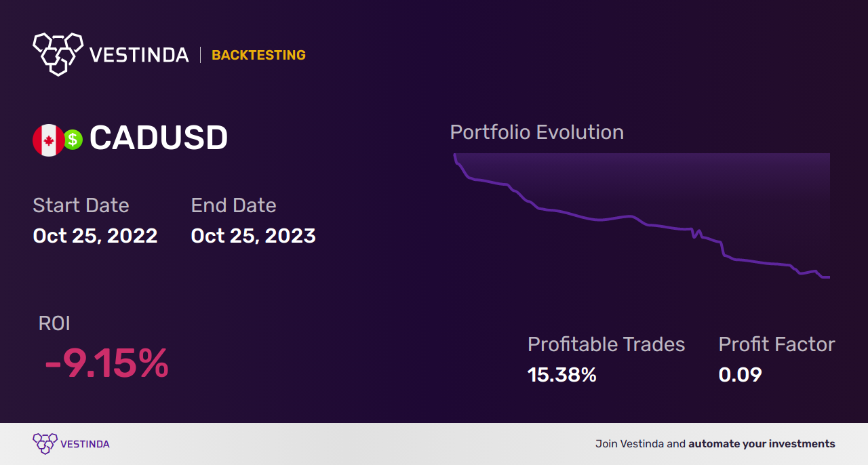This screenshot has width=868, height=465.
Task: Click the Join Vestinda footer link
Action: [x=715, y=444]
